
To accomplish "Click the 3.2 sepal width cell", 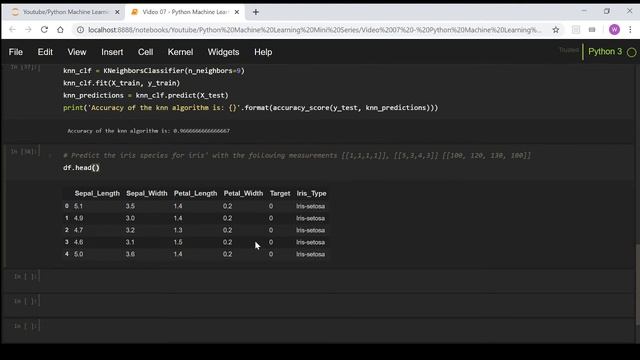I will point(130,230).
